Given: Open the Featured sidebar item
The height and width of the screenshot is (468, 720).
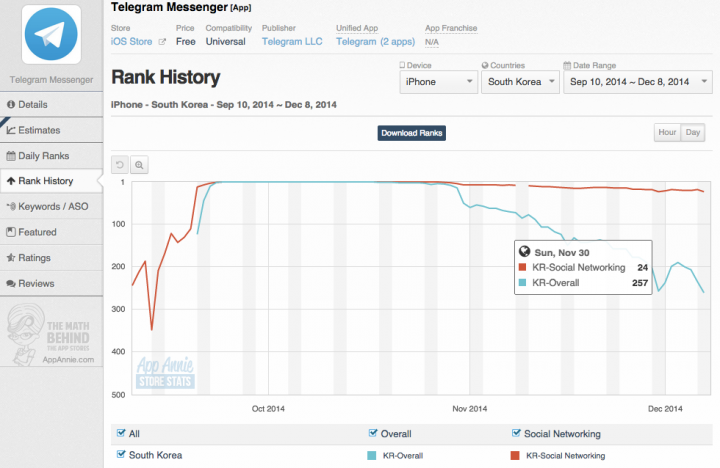Looking at the screenshot, I should click(x=51, y=232).
